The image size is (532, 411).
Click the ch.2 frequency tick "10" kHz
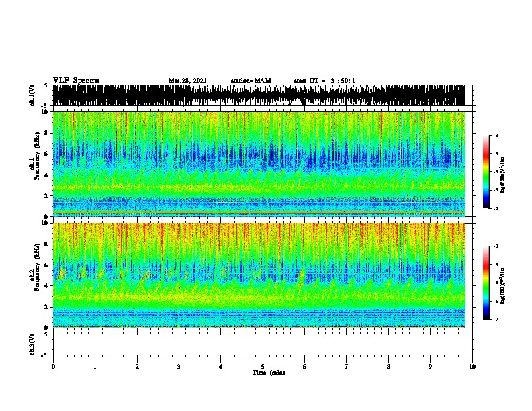pyautogui.click(x=46, y=223)
